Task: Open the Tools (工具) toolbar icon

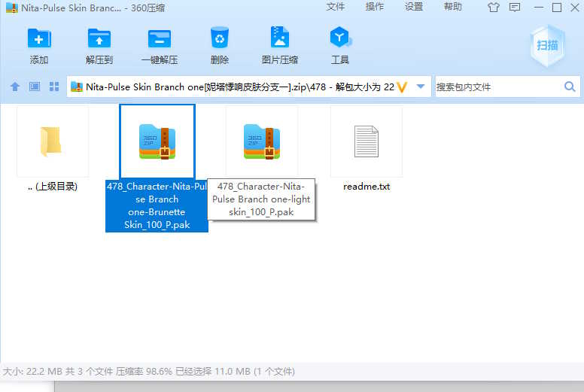Action: tap(340, 38)
